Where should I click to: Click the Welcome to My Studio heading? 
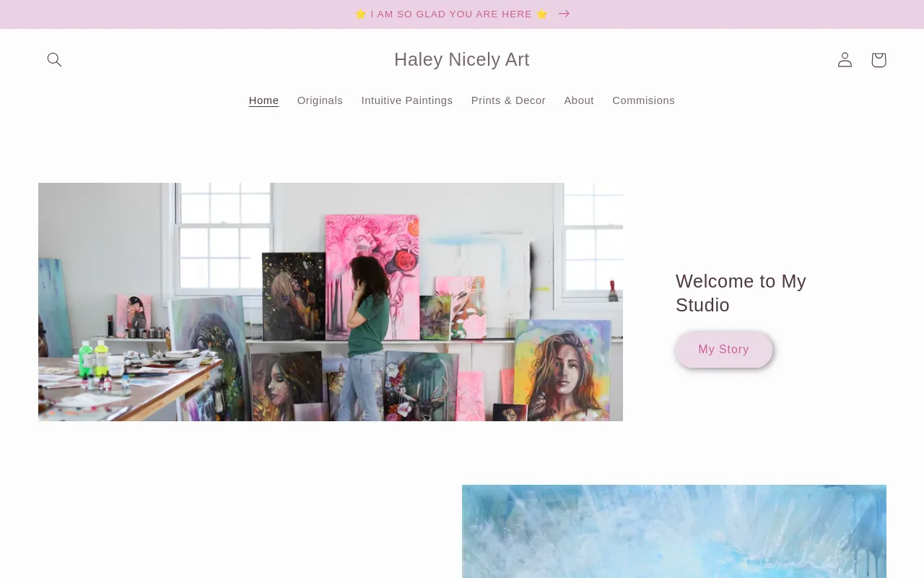(741, 293)
